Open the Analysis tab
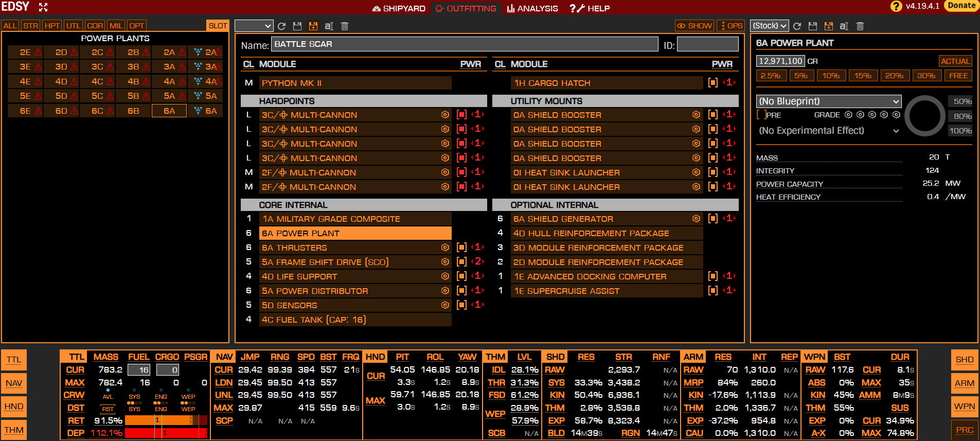The image size is (980, 441). click(x=532, y=8)
